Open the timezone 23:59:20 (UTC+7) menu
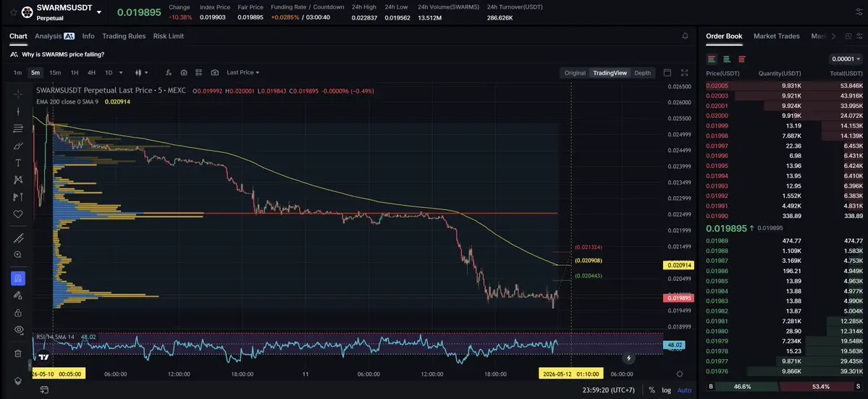The width and height of the screenshot is (868, 399). pos(608,390)
